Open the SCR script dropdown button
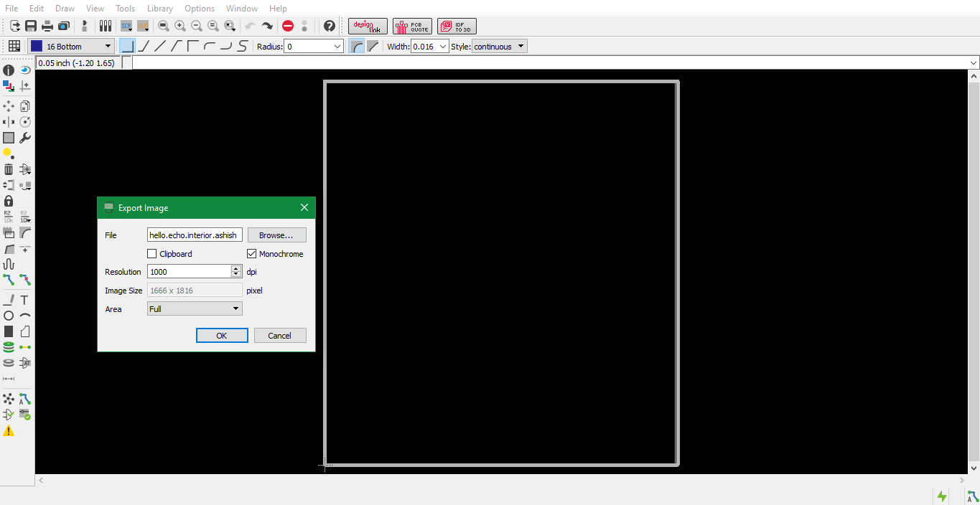Image resolution: width=980 pixels, height=505 pixels. (126, 26)
